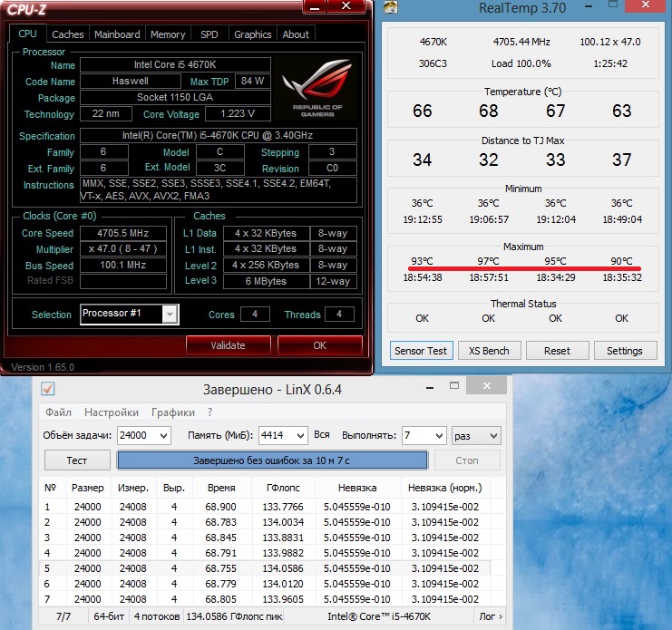Open the Файл menu in LinX
The image size is (672, 630).
pyautogui.click(x=58, y=412)
